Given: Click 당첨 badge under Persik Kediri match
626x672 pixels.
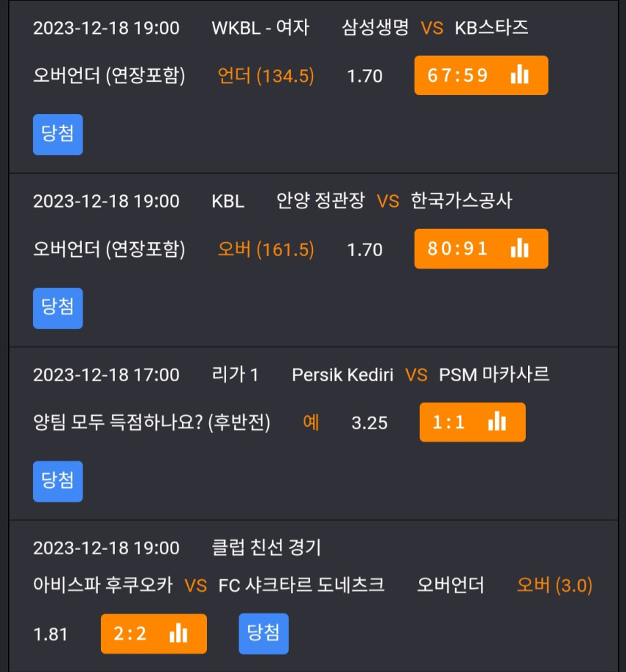Looking at the screenshot, I should 58,481.
